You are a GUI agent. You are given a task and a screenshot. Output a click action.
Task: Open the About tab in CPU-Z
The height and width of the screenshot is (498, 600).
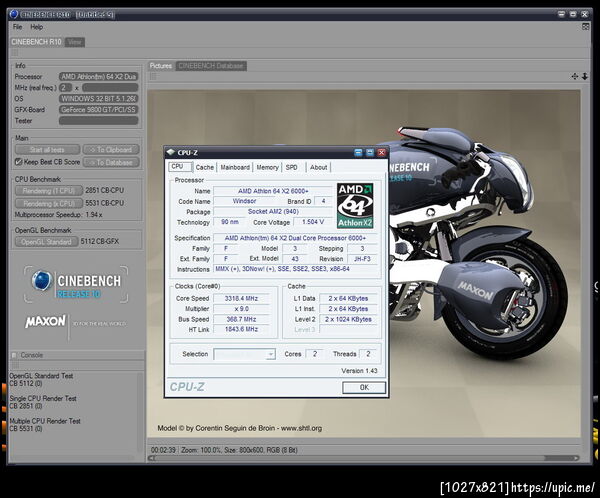[x=318, y=167]
